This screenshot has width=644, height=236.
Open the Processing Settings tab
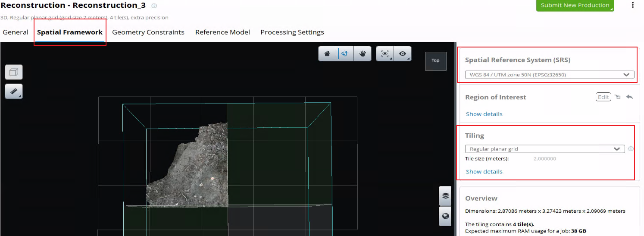[x=292, y=32]
